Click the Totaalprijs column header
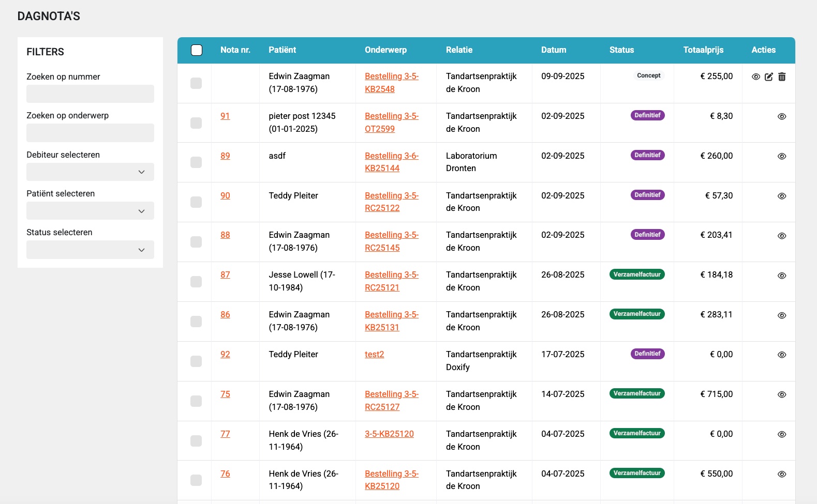817x504 pixels. tap(703, 50)
